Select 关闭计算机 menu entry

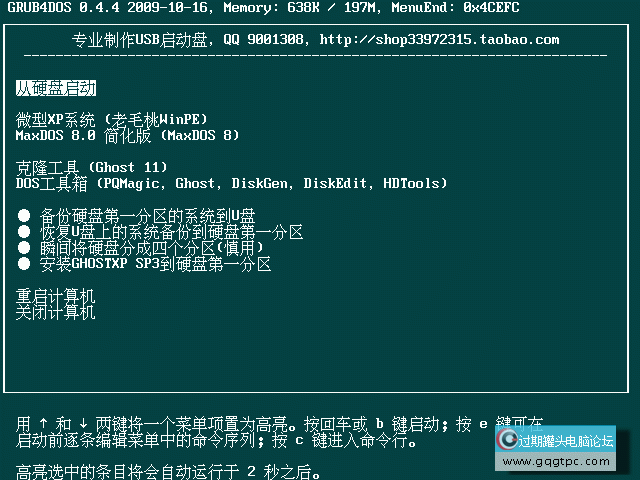click(56, 311)
